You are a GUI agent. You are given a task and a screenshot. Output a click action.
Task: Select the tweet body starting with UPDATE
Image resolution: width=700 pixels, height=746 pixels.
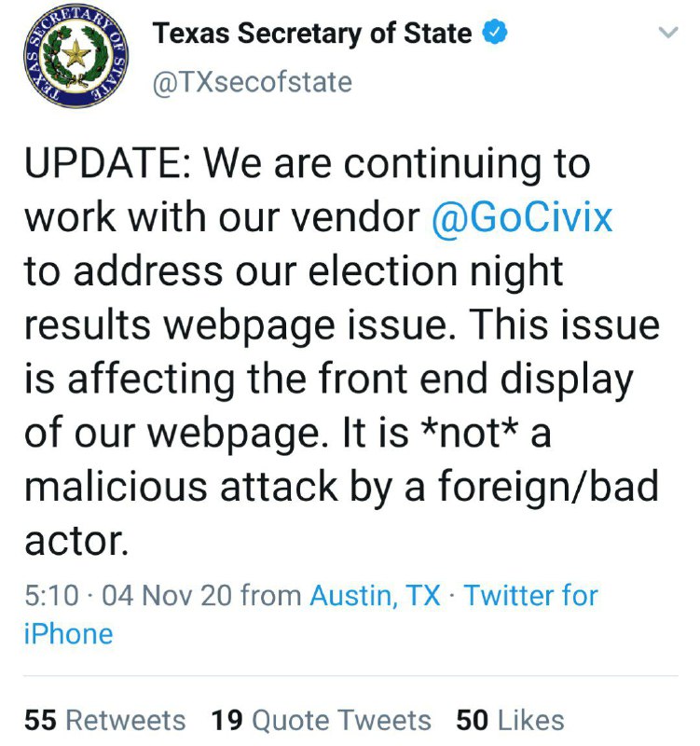342,352
